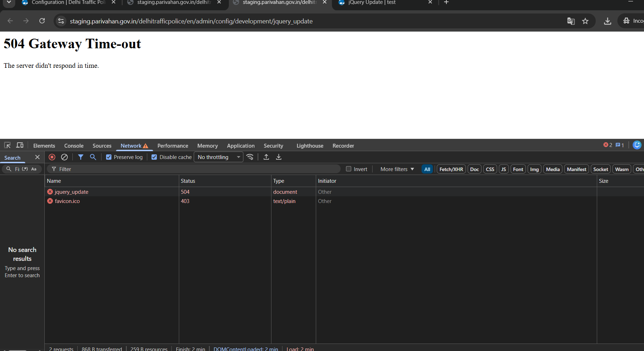This screenshot has height=351, width=644.
Task: Click the translate page icon
Action: pyautogui.click(x=571, y=21)
